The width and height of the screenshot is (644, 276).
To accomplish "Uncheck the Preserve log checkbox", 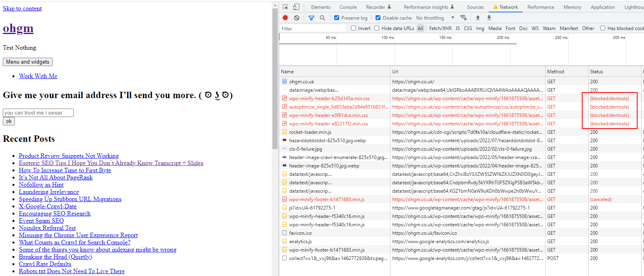I will [337, 18].
